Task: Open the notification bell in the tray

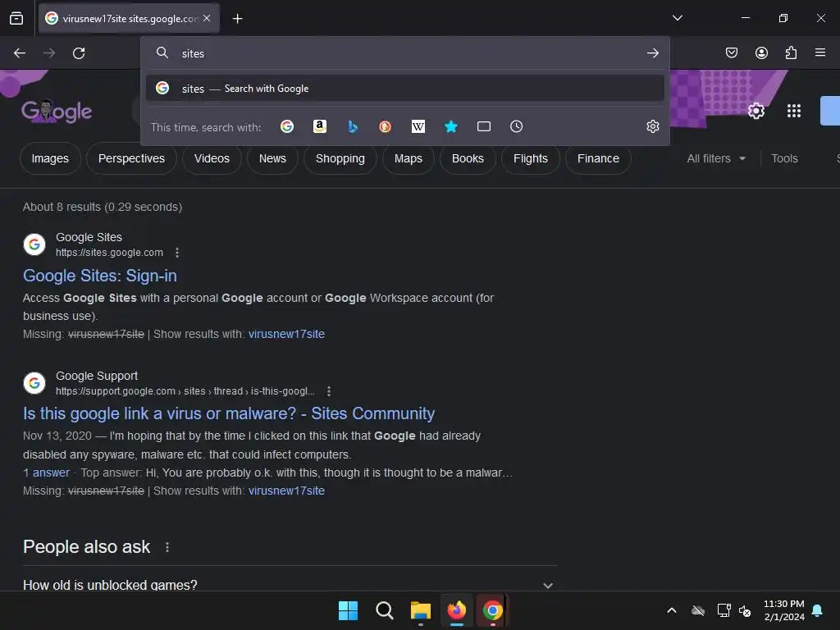Action: point(818,610)
